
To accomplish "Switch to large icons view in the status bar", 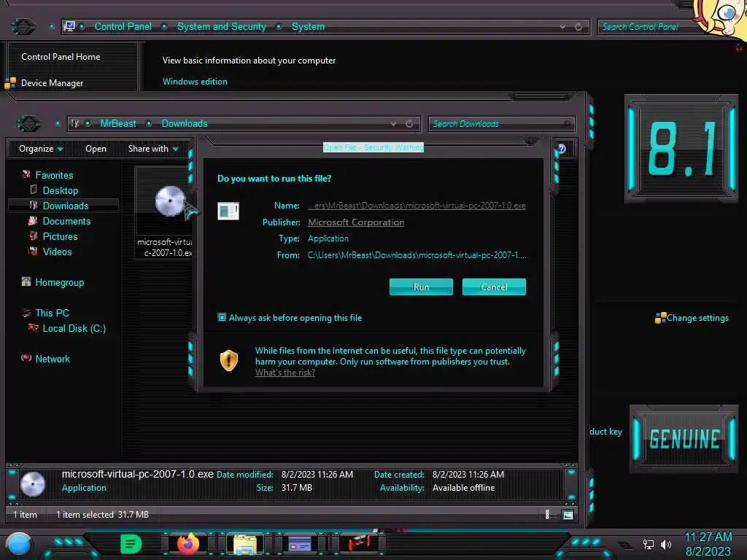I will (x=568, y=515).
